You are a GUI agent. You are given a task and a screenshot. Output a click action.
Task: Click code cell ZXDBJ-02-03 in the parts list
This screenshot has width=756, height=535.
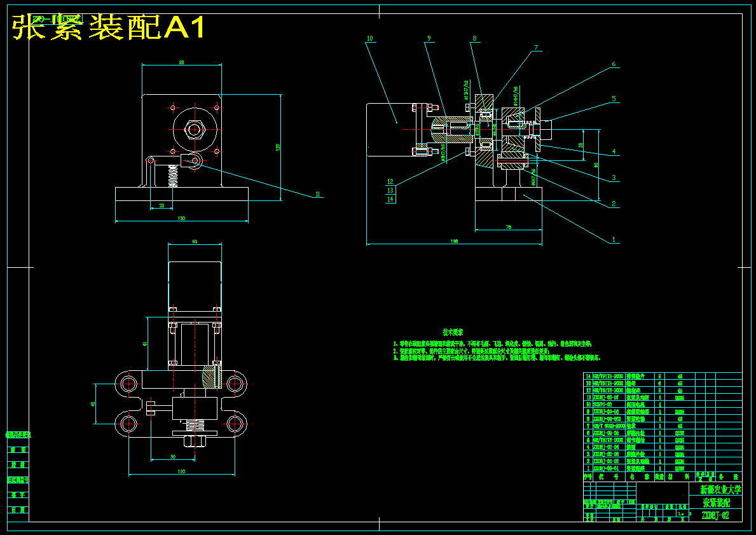(x=606, y=454)
